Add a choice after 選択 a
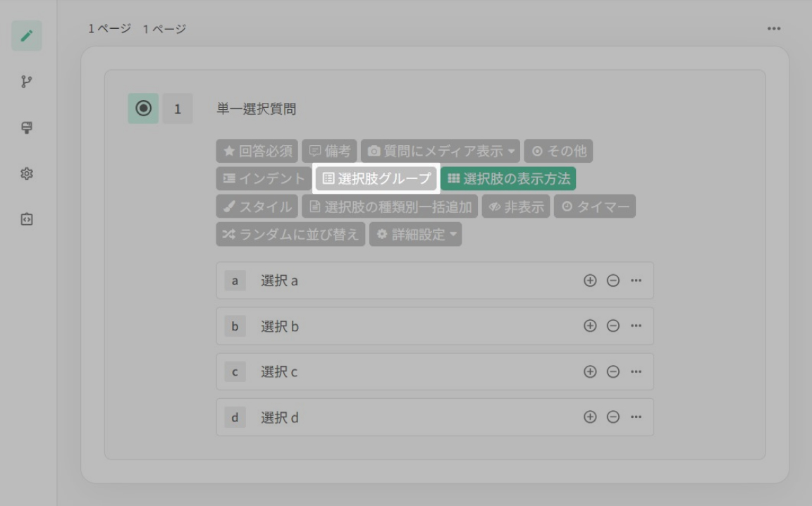812x506 pixels. click(590, 280)
